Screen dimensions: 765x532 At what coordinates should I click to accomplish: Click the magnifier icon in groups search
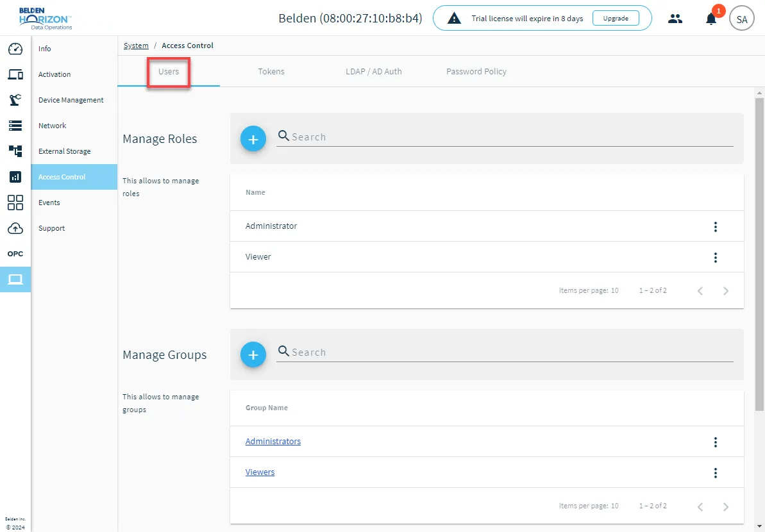283,351
